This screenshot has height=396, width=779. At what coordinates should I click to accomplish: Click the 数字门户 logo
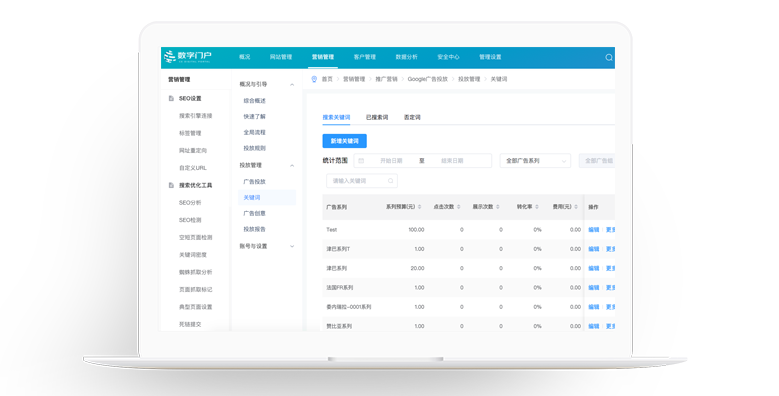(x=188, y=57)
